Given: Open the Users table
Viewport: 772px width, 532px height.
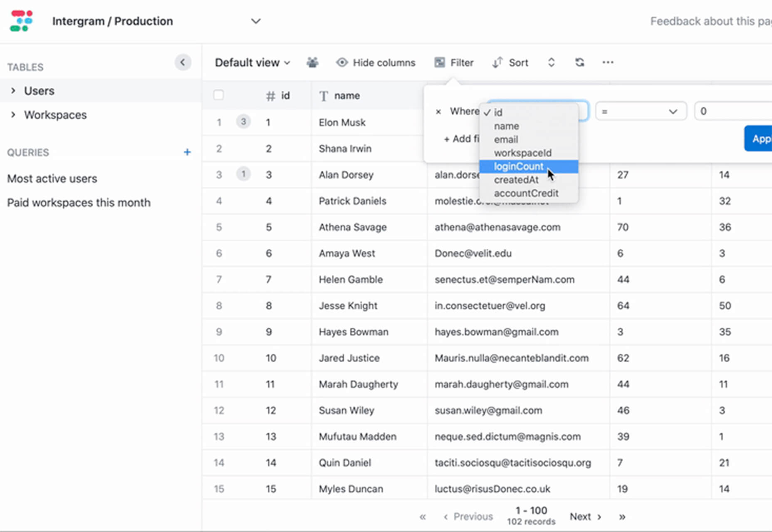Looking at the screenshot, I should (x=39, y=91).
